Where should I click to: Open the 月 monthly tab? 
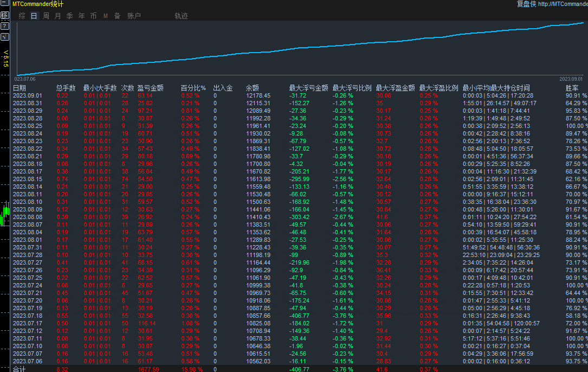point(58,16)
